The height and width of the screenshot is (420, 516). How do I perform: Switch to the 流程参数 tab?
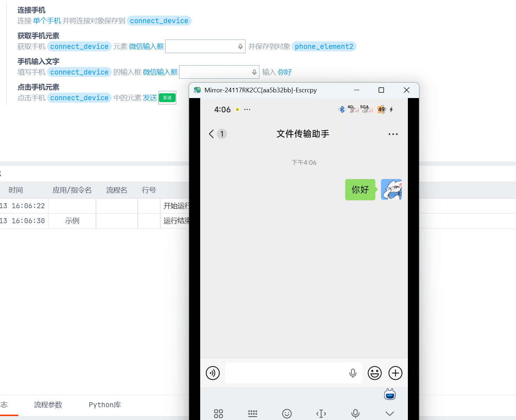[48, 405]
